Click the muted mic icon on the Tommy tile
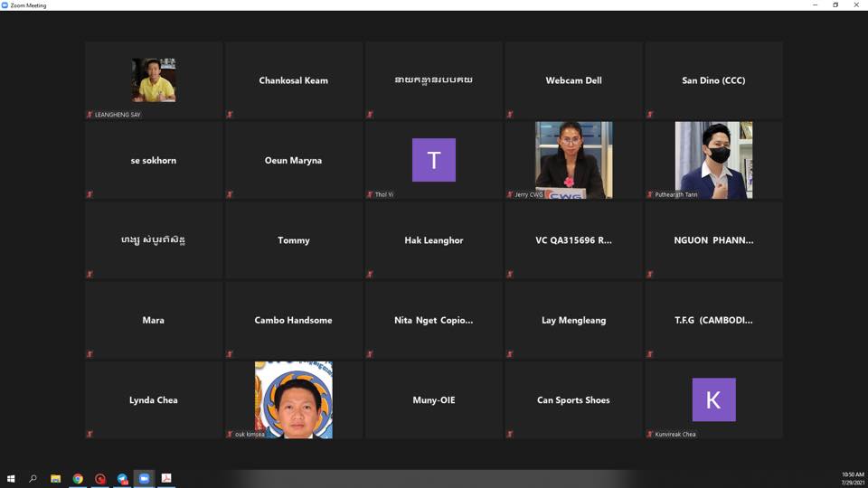This screenshot has width=868, height=488. click(x=230, y=274)
